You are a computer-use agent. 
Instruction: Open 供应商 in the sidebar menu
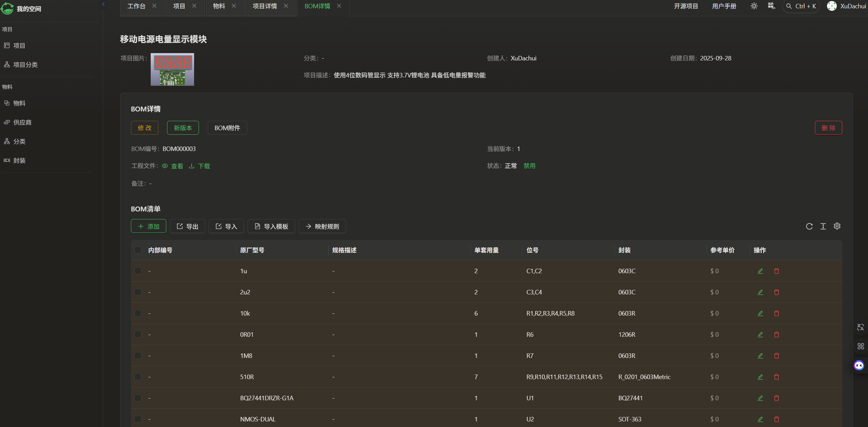pos(22,122)
